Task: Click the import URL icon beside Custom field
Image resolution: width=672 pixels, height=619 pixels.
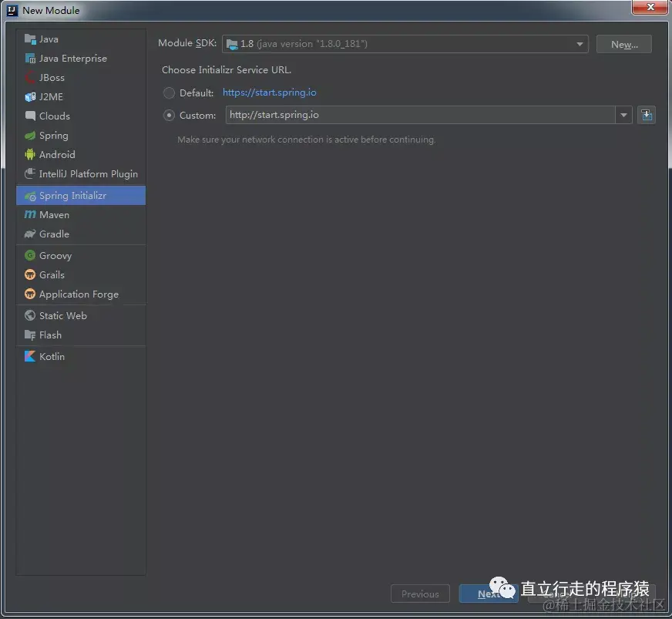Action: [x=647, y=115]
